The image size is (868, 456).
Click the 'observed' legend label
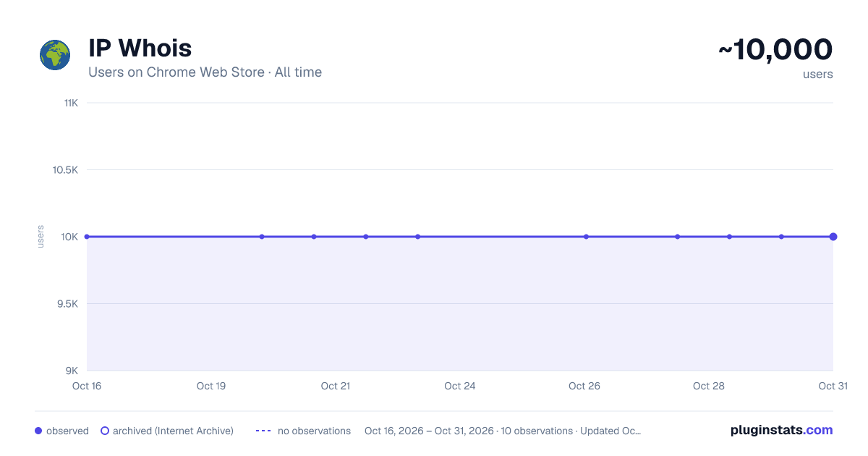67,431
